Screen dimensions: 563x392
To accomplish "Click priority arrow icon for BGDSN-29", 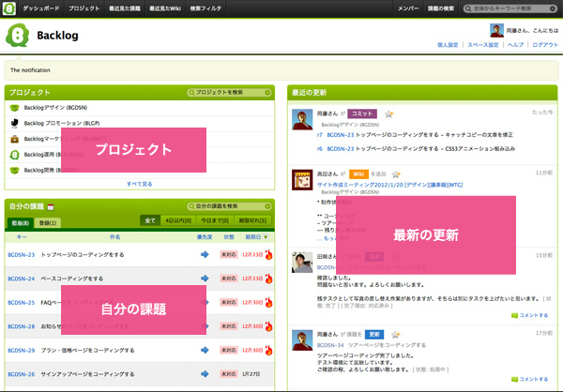I will click(205, 350).
